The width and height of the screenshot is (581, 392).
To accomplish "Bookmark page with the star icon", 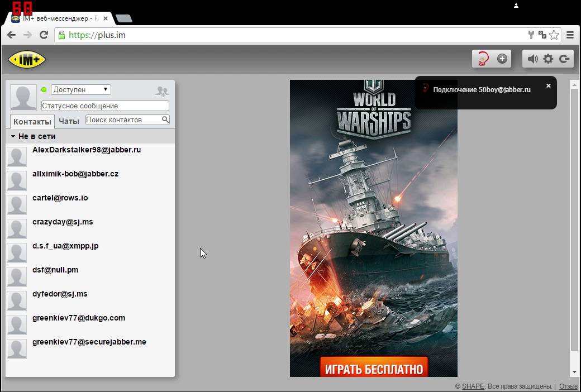I will click(x=554, y=35).
